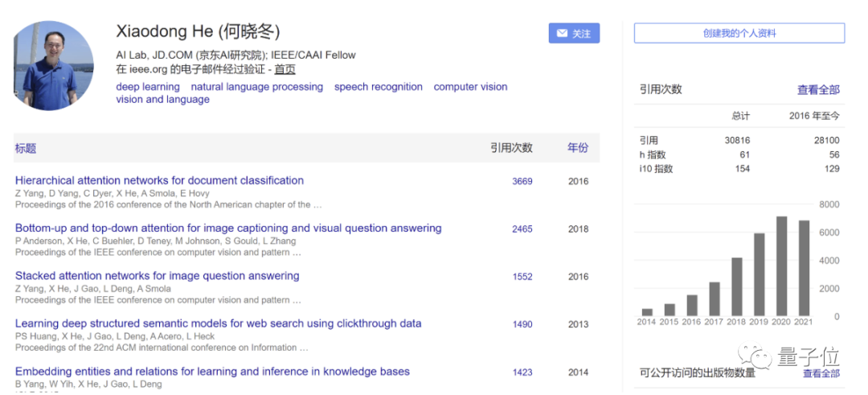The width and height of the screenshot is (868, 395).
Task: Click the envelope follow button
Action: click(574, 33)
